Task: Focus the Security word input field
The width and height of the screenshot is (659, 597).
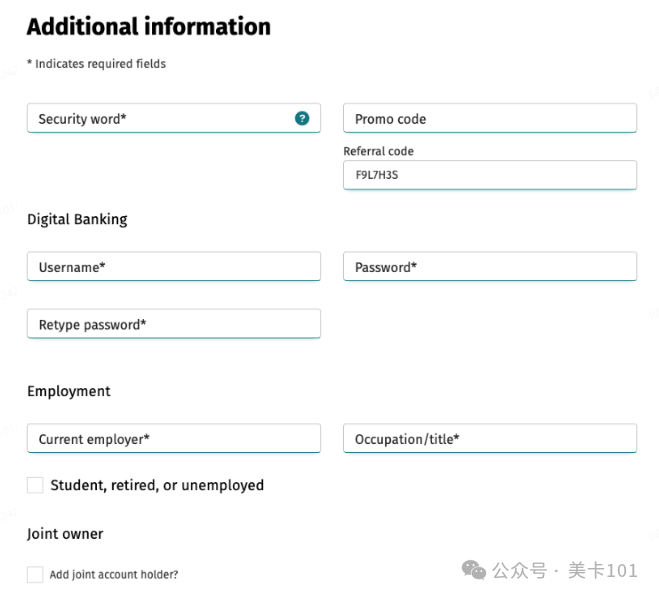Action: tap(160, 119)
